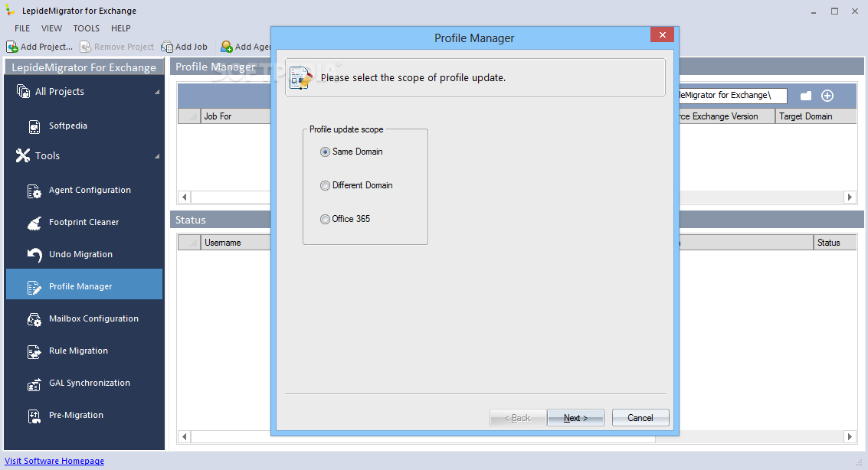Open Pre-Migration tool
The height and width of the screenshot is (470, 868).
(x=76, y=415)
